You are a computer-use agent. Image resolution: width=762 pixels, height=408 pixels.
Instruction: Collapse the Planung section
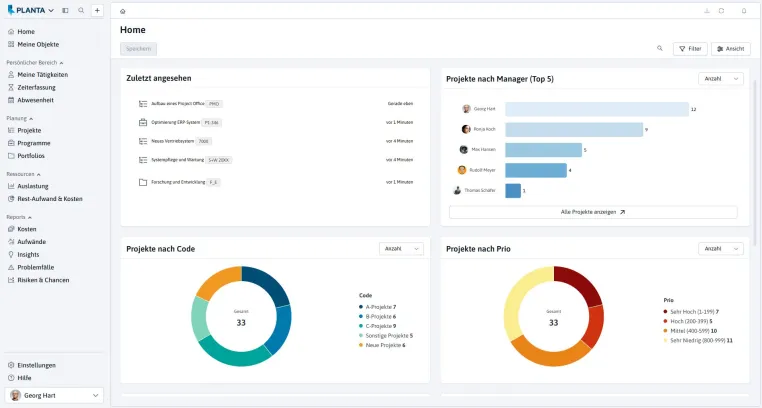point(19,119)
